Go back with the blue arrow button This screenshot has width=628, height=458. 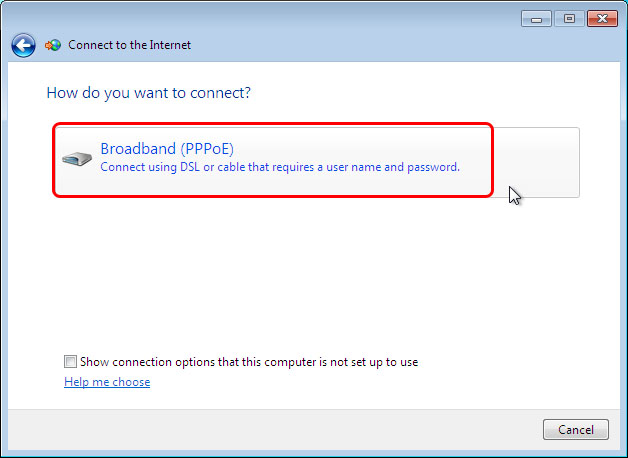pos(23,45)
